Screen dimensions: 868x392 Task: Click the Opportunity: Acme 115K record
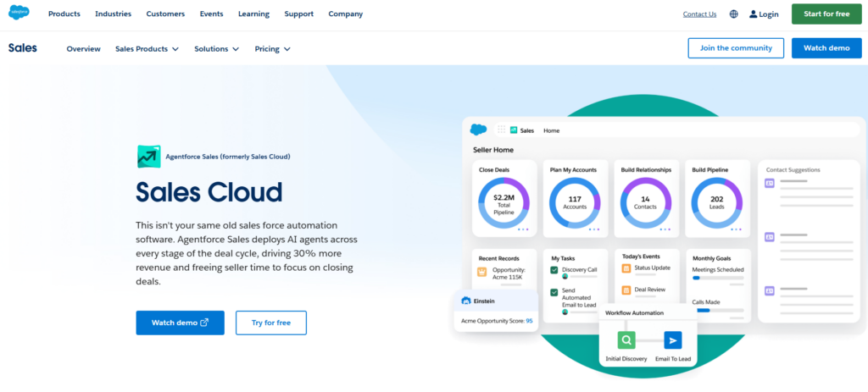[508, 273]
